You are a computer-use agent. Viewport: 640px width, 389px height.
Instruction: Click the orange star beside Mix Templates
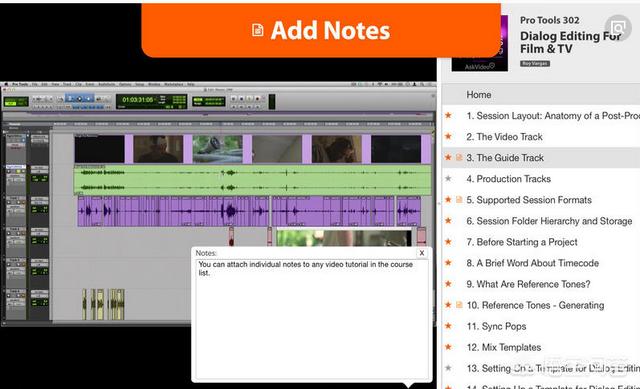(448, 347)
